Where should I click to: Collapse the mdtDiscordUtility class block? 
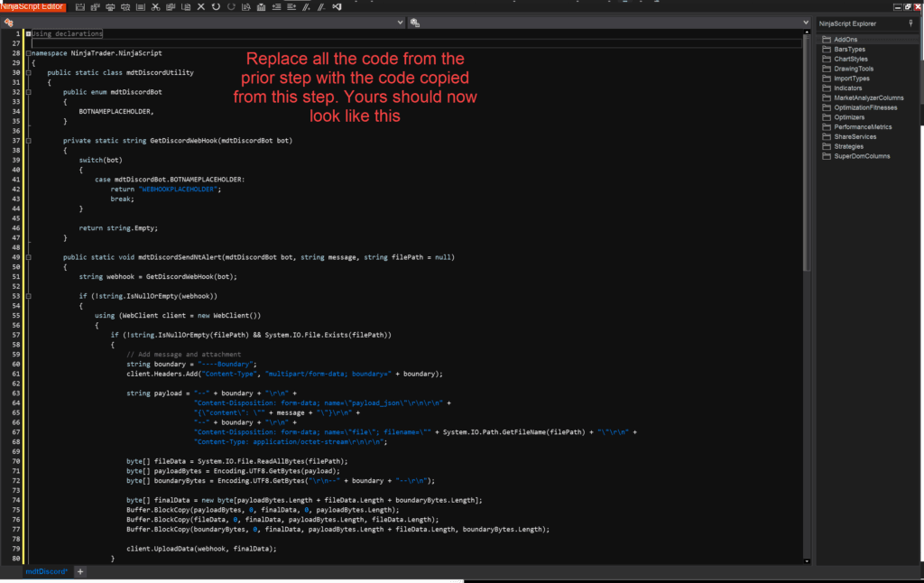[x=28, y=72]
